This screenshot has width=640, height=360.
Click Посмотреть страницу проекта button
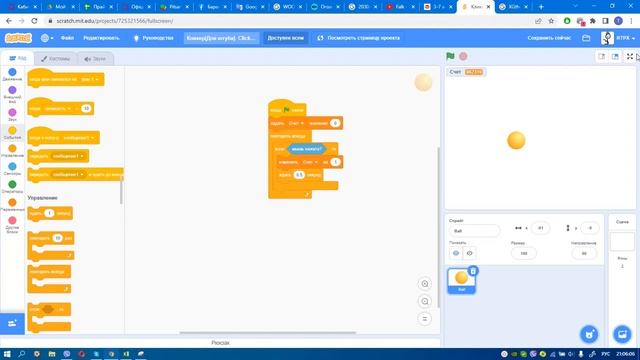click(359, 38)
